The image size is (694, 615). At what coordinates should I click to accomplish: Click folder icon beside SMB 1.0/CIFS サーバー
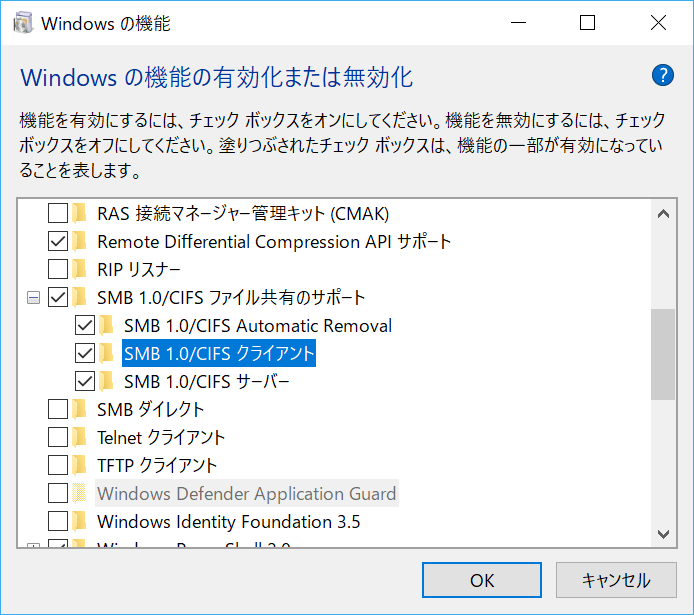[106, 381]
